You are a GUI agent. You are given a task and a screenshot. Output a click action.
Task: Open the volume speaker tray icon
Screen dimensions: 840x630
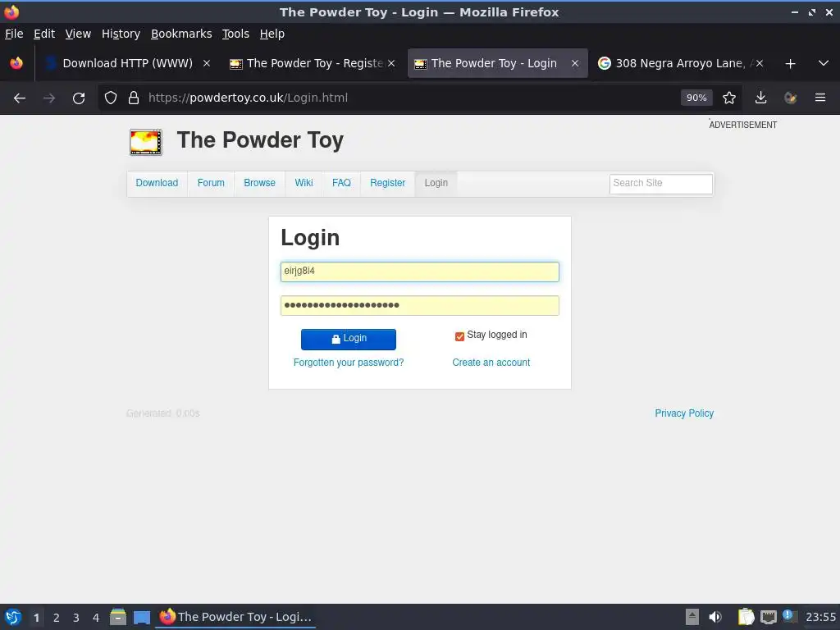[715, 617]
